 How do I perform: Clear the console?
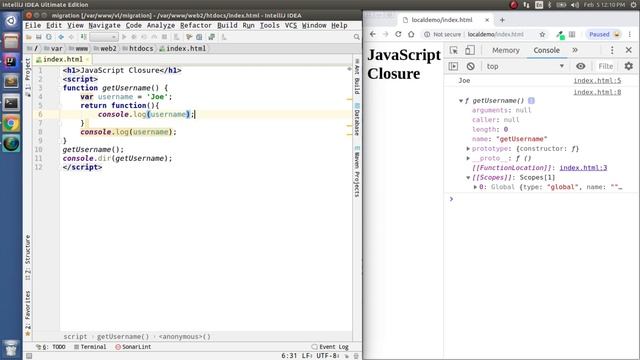point(471,66)
